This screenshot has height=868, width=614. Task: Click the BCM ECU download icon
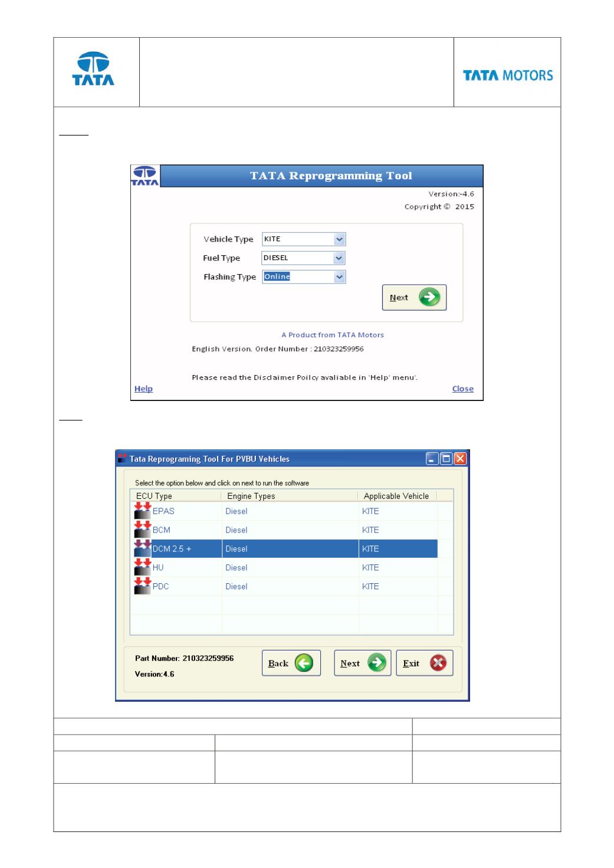(x=143, y=530)
